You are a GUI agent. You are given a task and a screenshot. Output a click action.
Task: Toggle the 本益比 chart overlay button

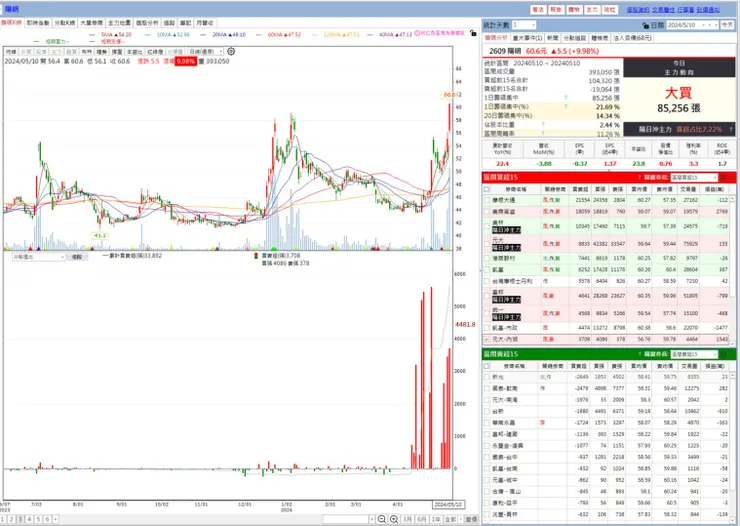[135, 51]
